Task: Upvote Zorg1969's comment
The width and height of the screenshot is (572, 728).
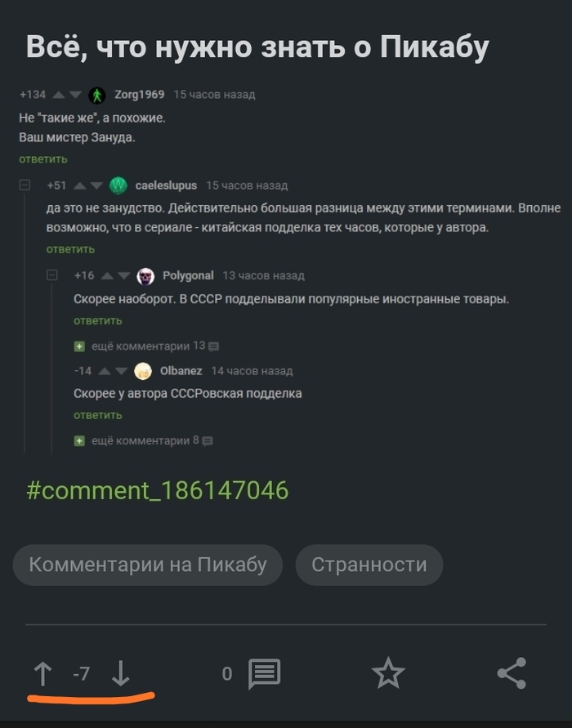Action: [x=59, y=95]
